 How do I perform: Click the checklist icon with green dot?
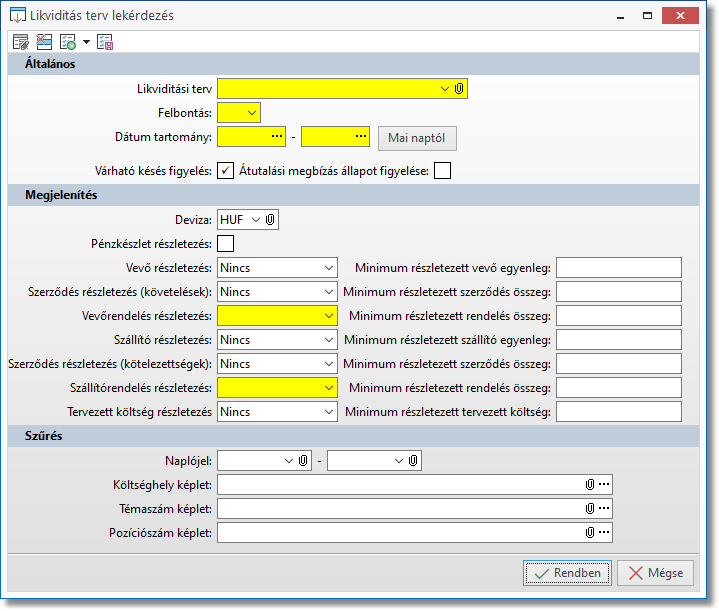point(68,42)
